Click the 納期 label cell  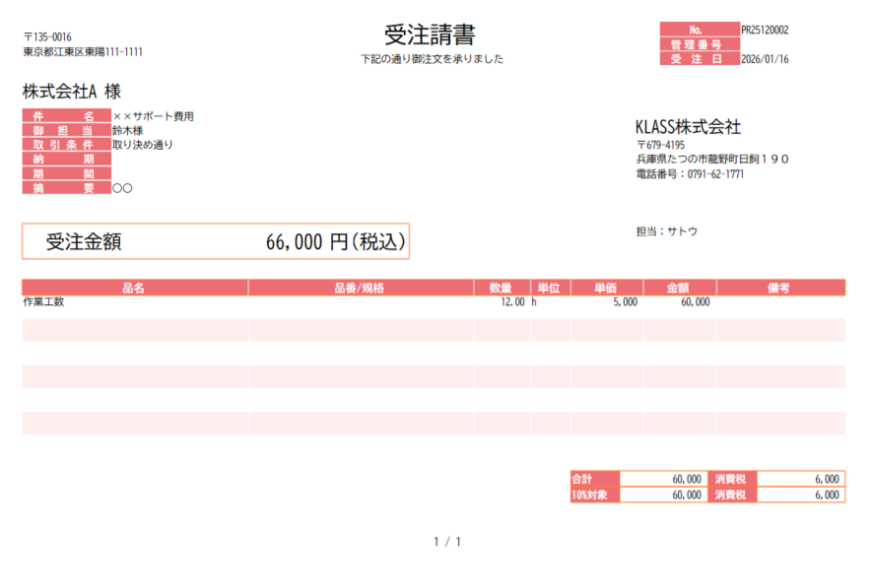(x=66, y=159)
